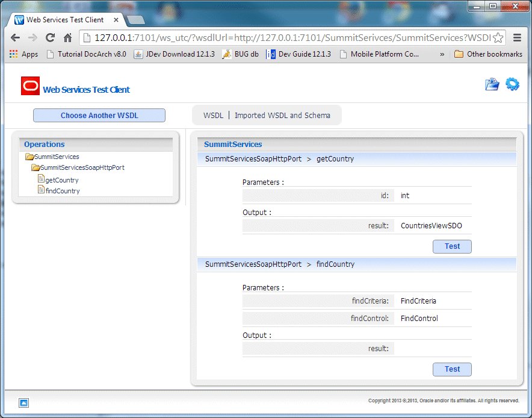The width and height of the screenshot is (532, 418).
Task: Click the FindCriteria parameter type
Action: pyautogui.click(x=418, y=301)
